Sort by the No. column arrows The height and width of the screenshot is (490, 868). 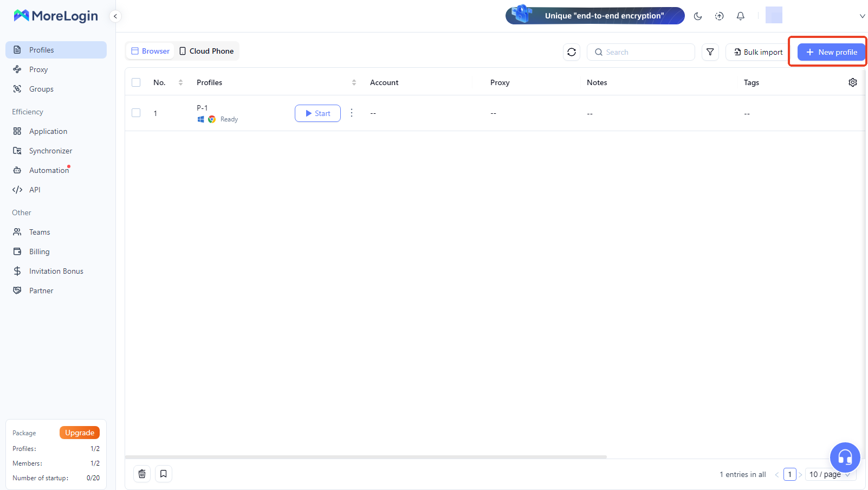[180, 82]
